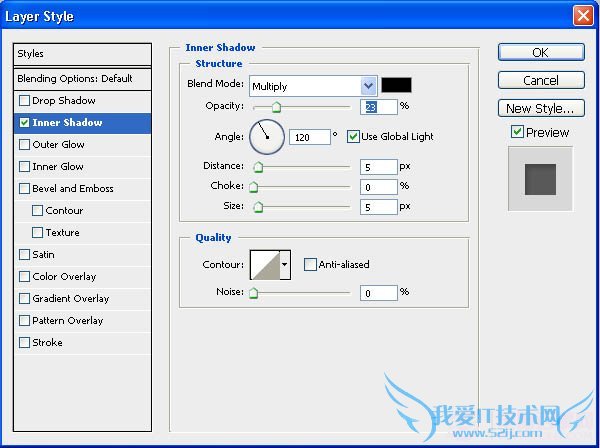Expand the Contour picker arrow
This screenshot has width=600, height=448.
[x=285, y=265]
